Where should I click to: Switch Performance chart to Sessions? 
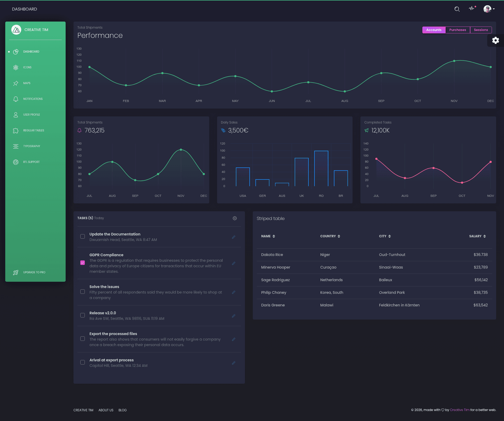pyautogui.click(x=481, y=30)
